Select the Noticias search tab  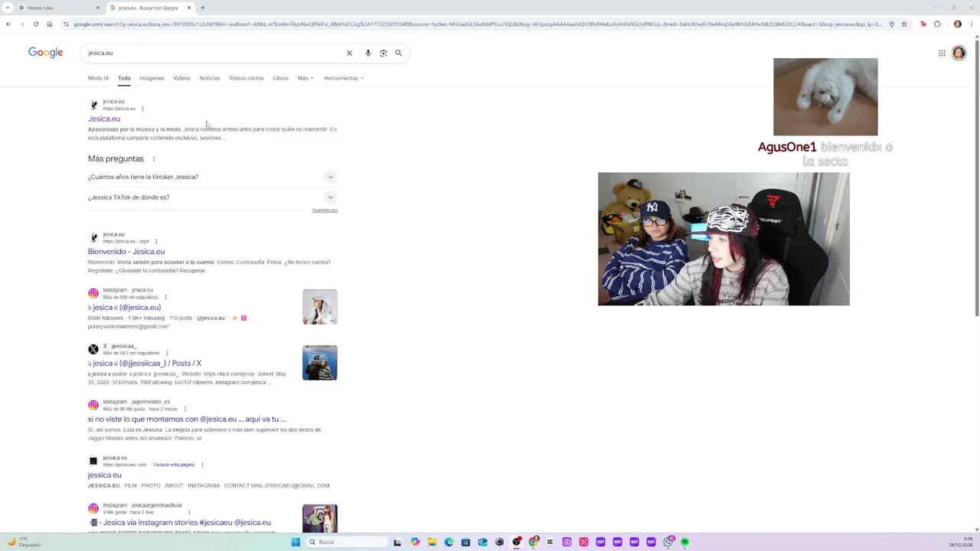[209, 78]
